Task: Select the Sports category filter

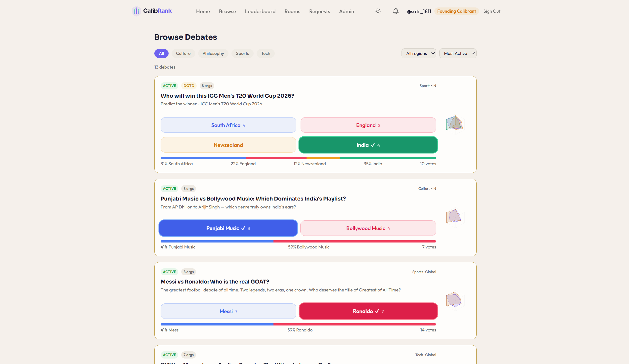Action: click(x=242, y=53)
